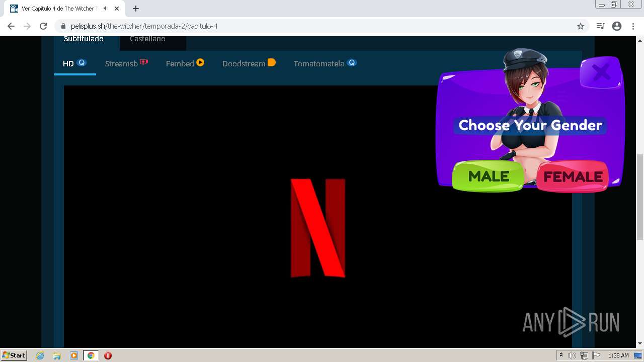Open the media control icon in toolbar

point(600,26)
